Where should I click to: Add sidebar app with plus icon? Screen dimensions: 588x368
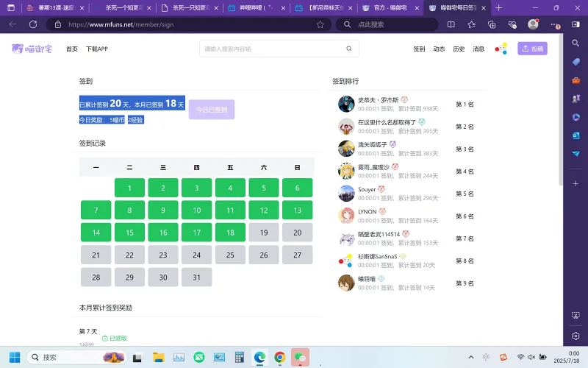click(576, 183)
